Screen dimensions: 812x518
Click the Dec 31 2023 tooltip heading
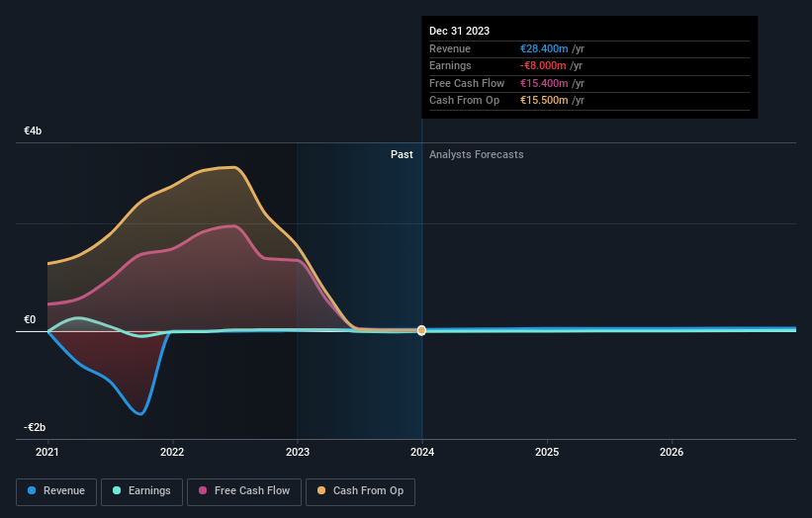(x=459, y=31)
